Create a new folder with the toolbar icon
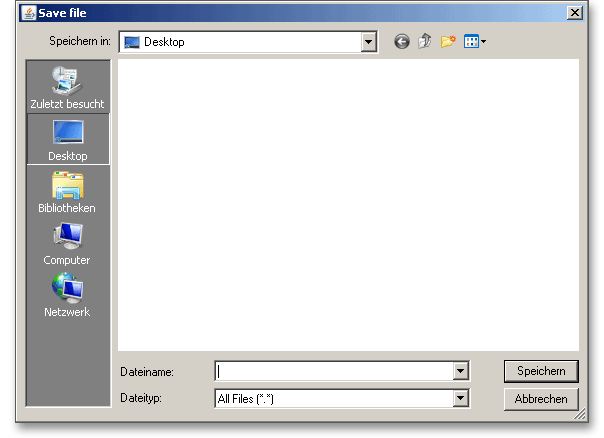Screen dimensions: 604x438 coord(448,42)
